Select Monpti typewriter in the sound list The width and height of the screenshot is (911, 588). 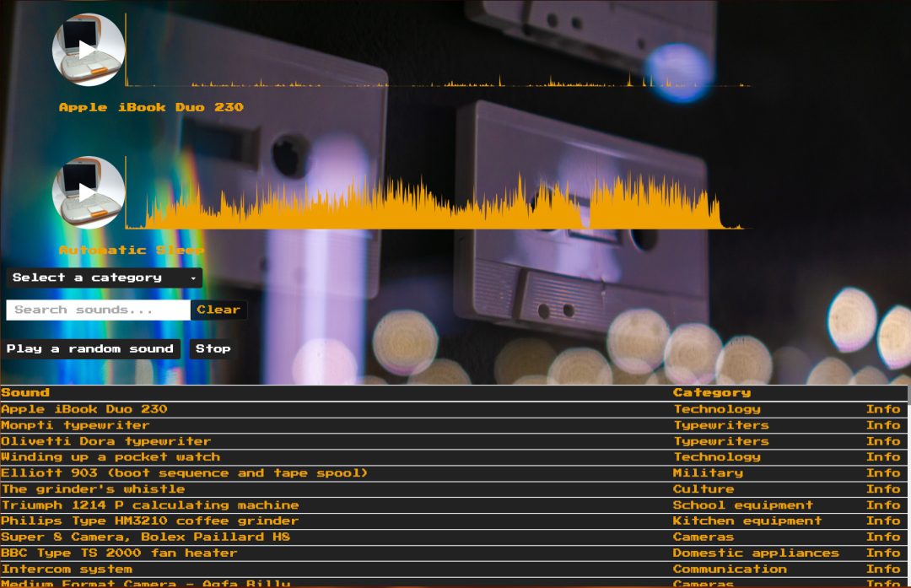tap(75, 425)
